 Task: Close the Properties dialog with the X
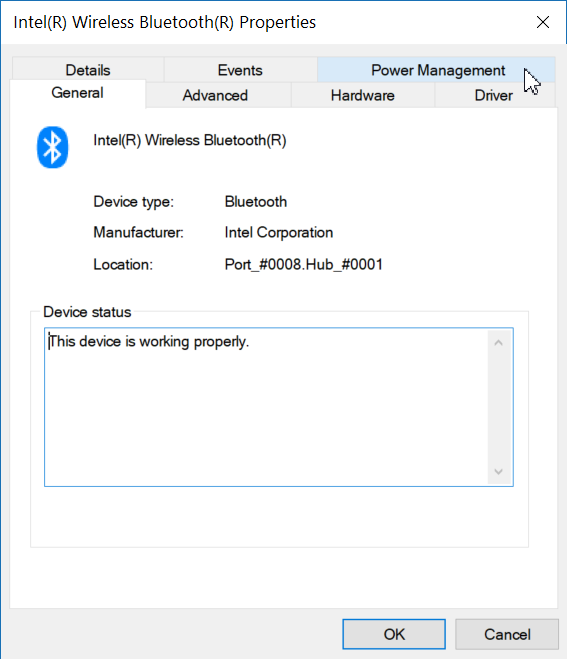click(x=543, y=22)
